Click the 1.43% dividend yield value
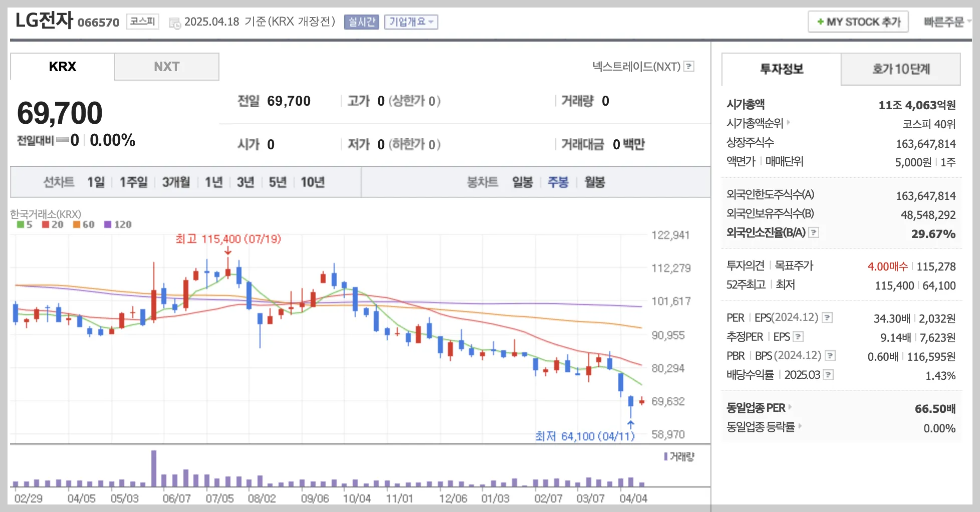 click(940, 376)
